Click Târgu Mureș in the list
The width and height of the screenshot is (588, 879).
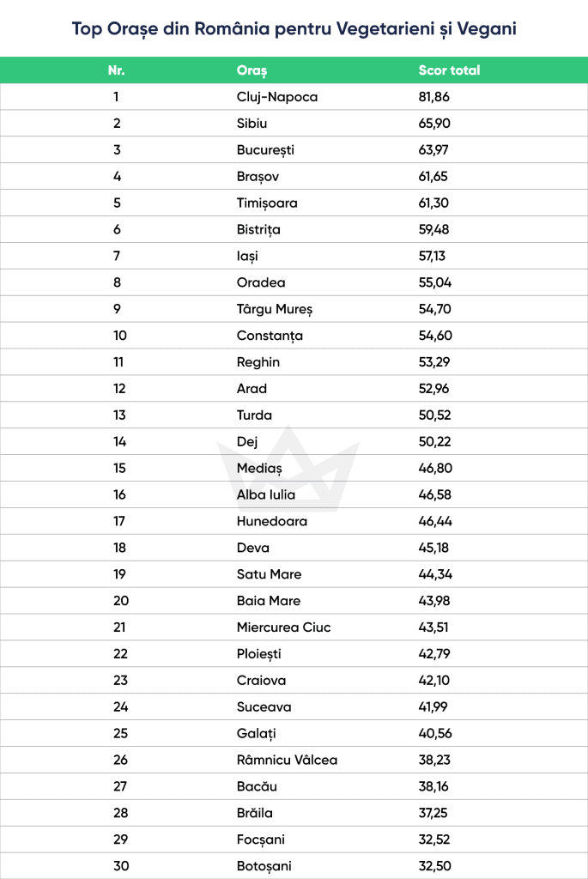276,309
